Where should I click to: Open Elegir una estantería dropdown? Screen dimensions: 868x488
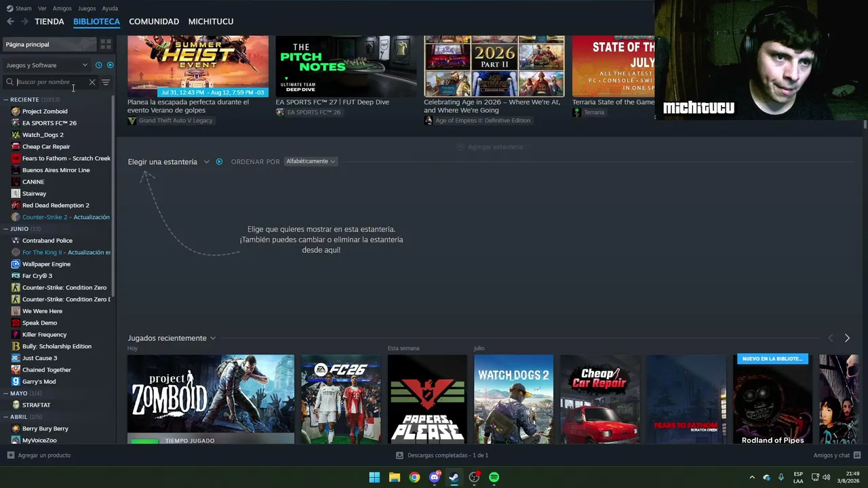click(x=168, y=162)
